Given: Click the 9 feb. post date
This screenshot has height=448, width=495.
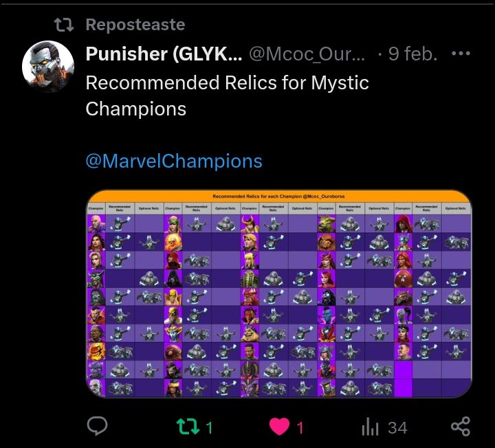Looking at the screenshot, I should (x=412, y=54).
